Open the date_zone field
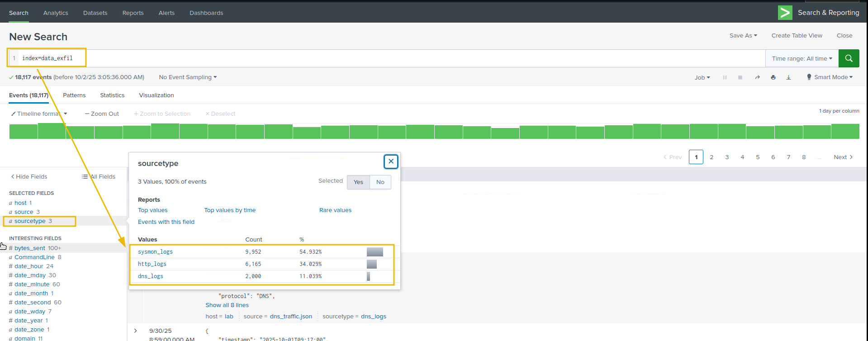Viewport: 868px width, 341px height. pyautogui.click(x=29, y=330)
